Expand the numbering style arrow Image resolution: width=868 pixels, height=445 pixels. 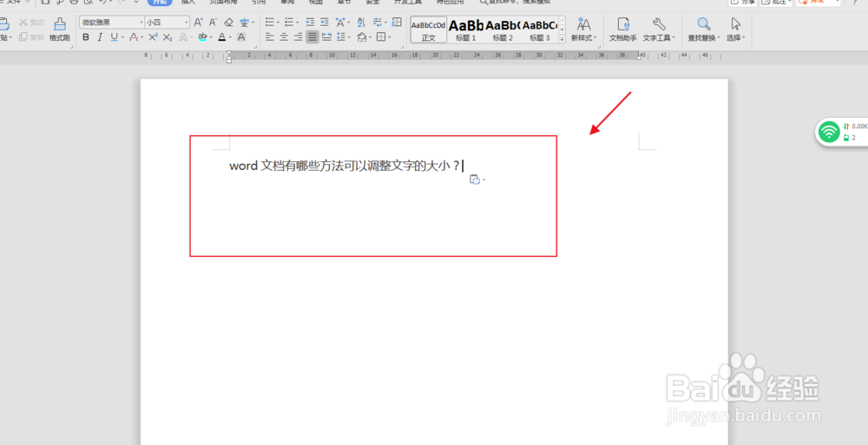[298, 23]
